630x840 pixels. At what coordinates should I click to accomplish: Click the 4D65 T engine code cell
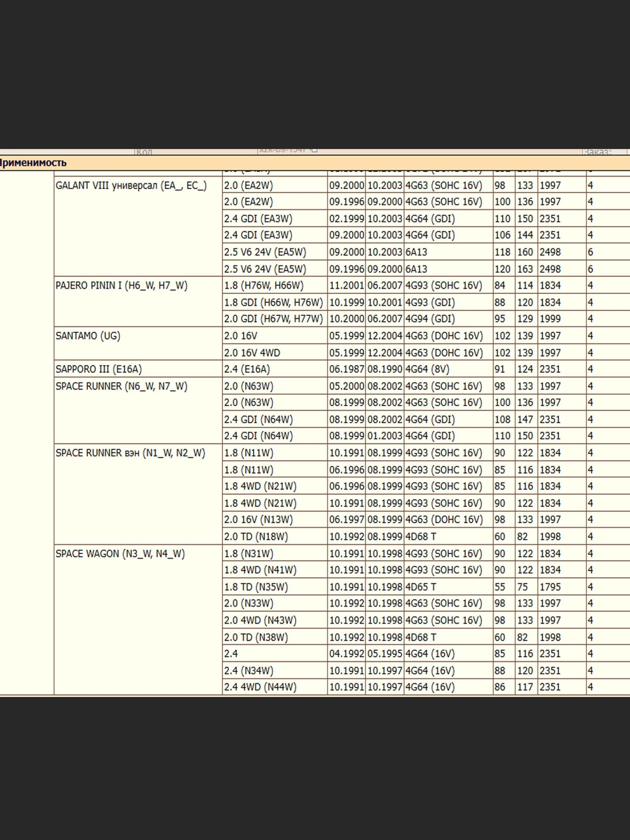pyautogui.click(x=421, y=587)
